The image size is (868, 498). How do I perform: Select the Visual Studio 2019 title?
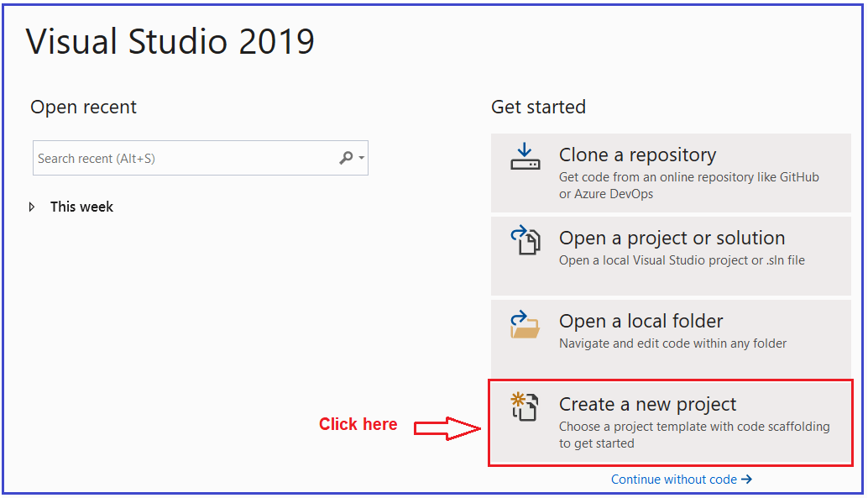[x=171, y=41]
